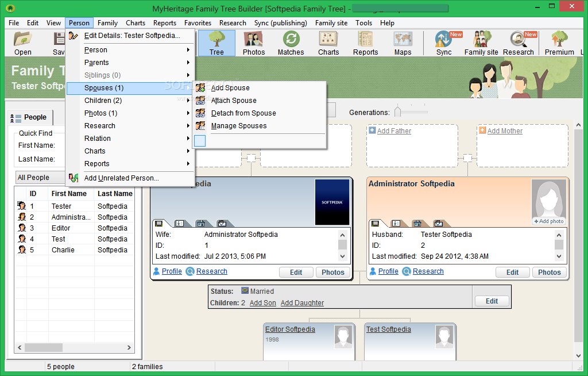Open the Photos toolbar icon
The height and width of the screenshot is (376, 588).
tap(253, 44)
